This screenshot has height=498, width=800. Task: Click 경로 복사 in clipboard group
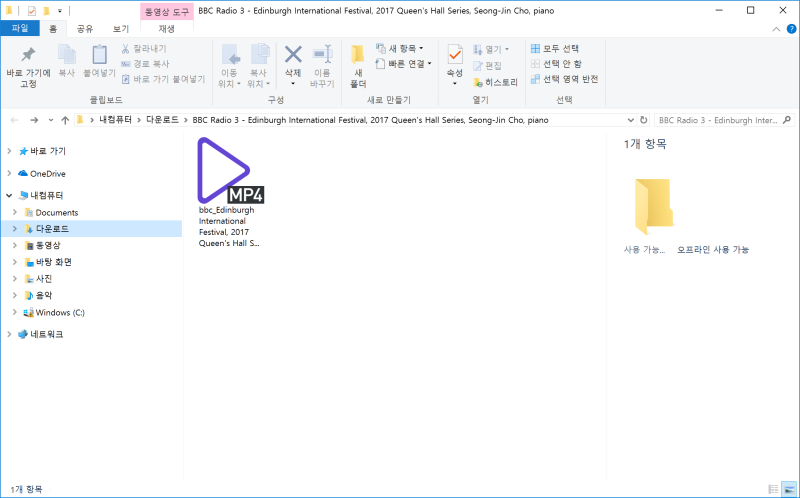coord(145,64)
